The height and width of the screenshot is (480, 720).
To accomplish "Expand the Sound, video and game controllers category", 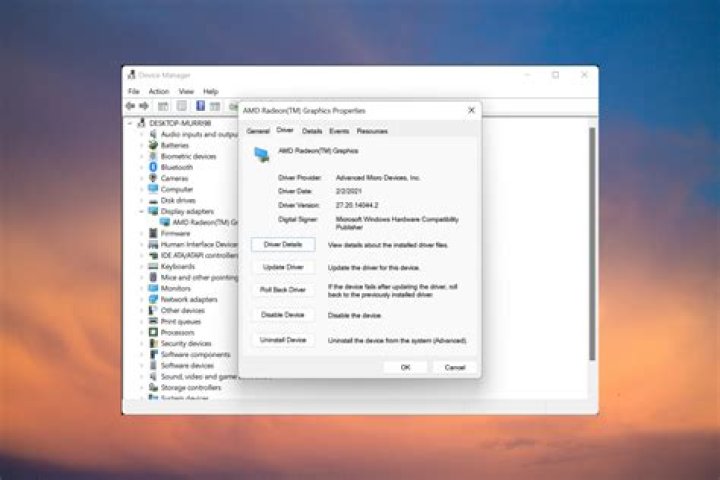I will (141, 377).
